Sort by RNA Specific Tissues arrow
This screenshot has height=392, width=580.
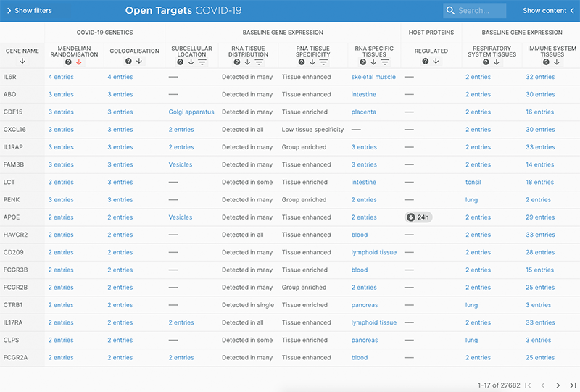373,62
